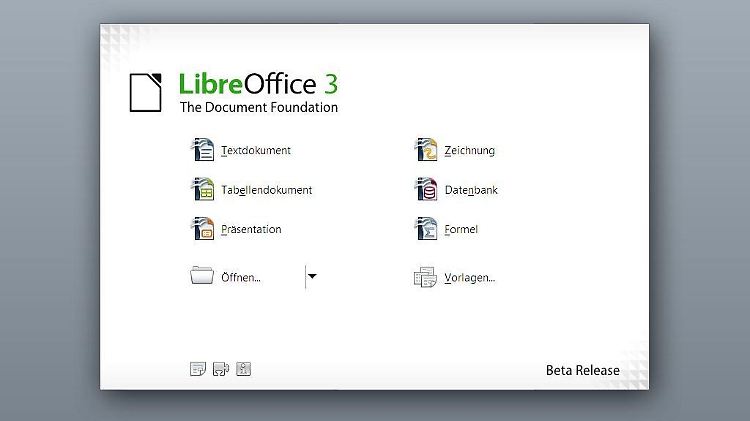Click the Präsentation Impress icon

(x=203, y=229)
